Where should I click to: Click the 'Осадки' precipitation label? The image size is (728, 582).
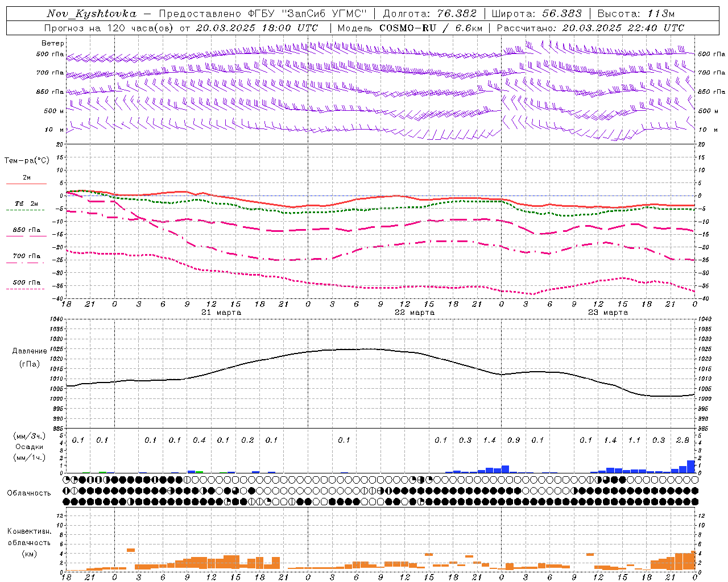(x=30, y=447)
